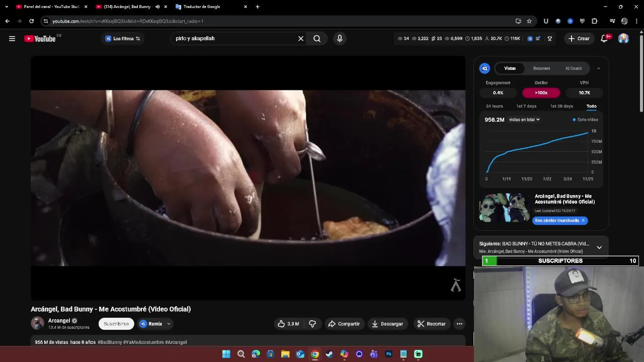The height and width of the screenshot is (362, 644).
Task: Toggle the Este video legend dot
Action: point(574,120)
